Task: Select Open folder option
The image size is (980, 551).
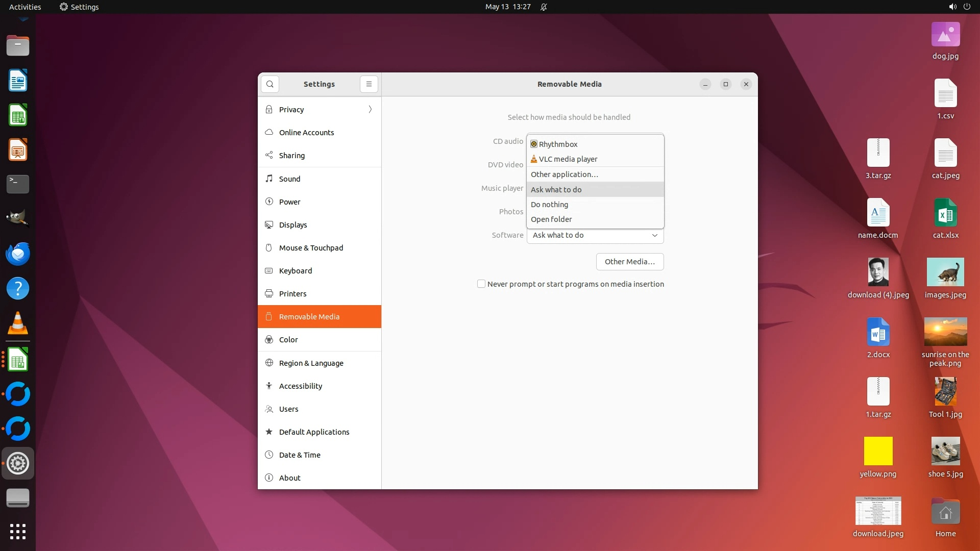Action: pos(551,219)
